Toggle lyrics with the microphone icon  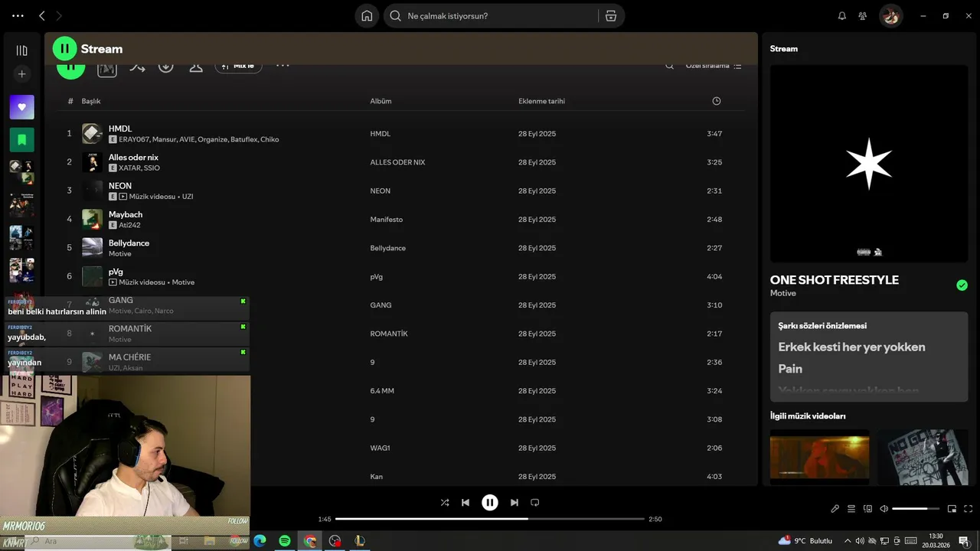tap(835, 509)
